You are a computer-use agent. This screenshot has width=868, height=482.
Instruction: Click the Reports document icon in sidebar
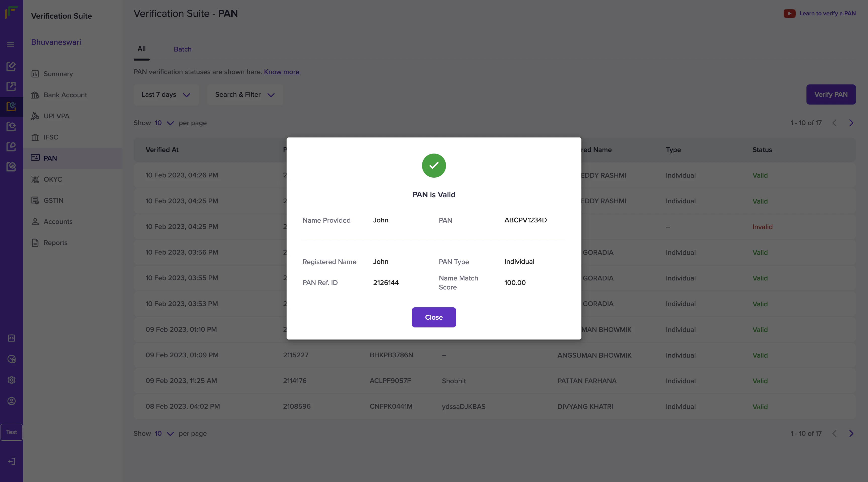[35, 243]
